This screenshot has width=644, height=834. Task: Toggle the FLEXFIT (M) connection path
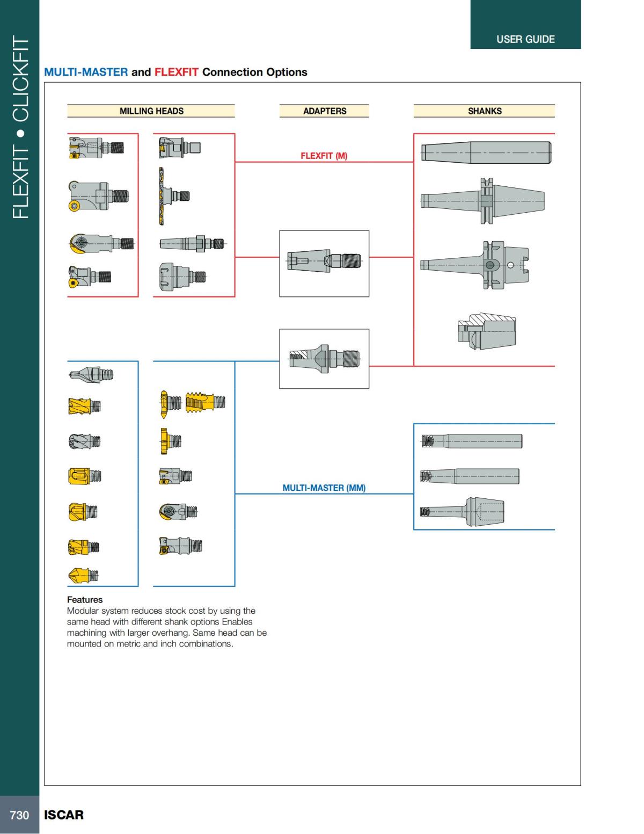pos(324,156)
